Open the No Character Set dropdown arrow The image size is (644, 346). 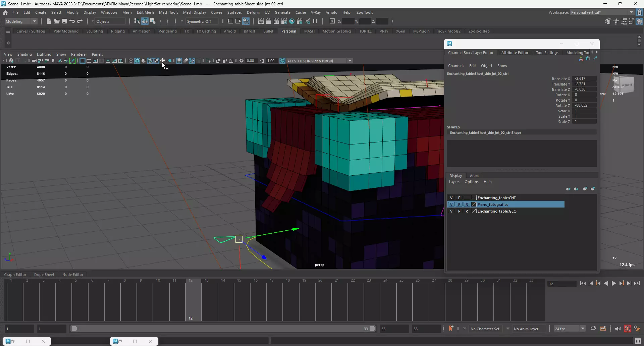[x=465, y=329]
